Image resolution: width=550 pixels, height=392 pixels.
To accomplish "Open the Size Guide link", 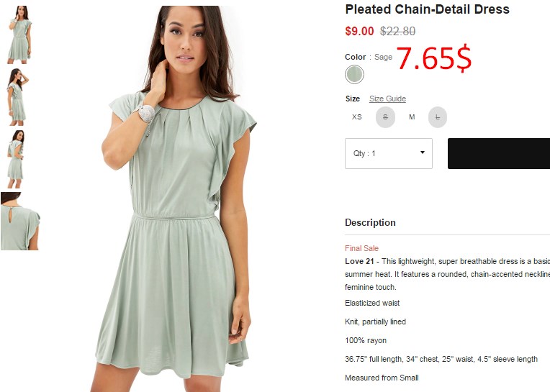I will (x=387, y=99).
